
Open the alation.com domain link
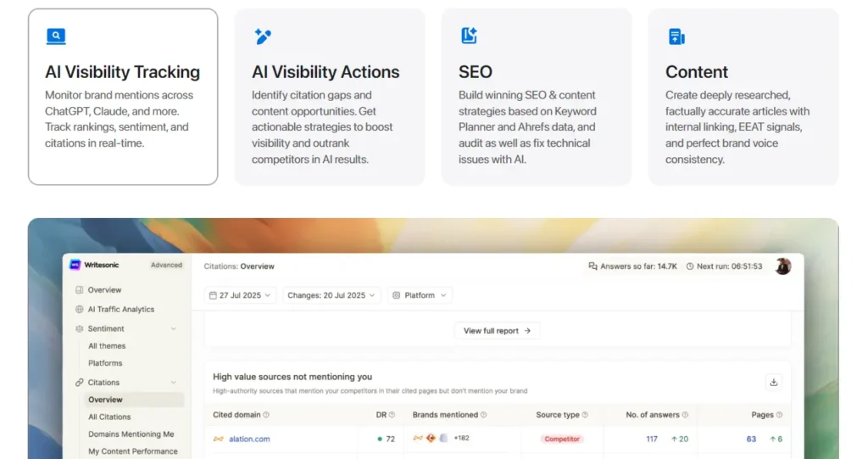coord(250,439)
